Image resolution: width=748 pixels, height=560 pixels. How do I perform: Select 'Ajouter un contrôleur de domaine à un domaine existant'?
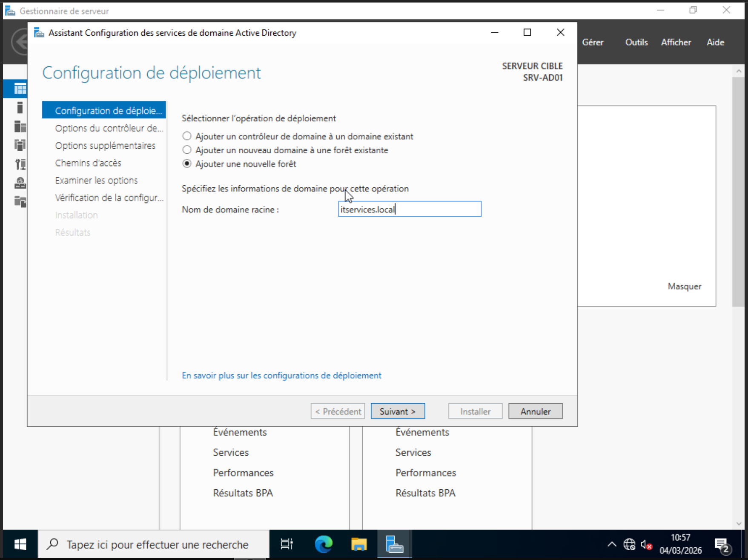click(x=187, y=136)
